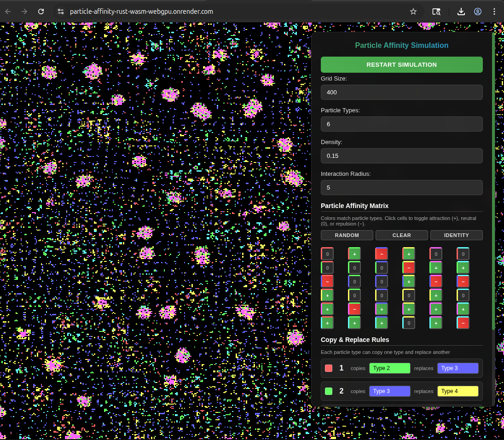Open the Chrome three-dot menu

[494, 12]
